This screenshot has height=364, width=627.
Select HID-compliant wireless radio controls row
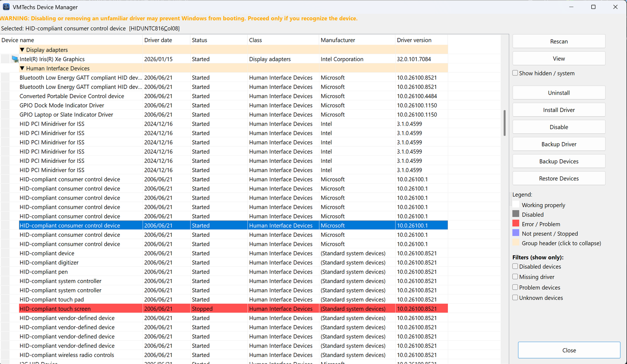pyautogui.click(x=233, y=355)
